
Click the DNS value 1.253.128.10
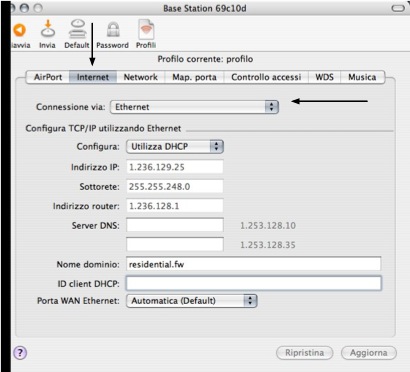coord(268,226)
